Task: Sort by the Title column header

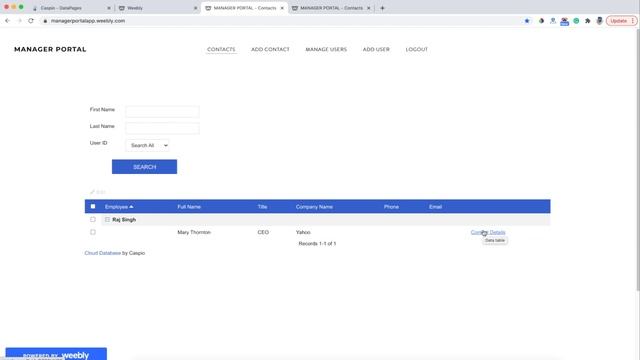Action: coord(262,207)
